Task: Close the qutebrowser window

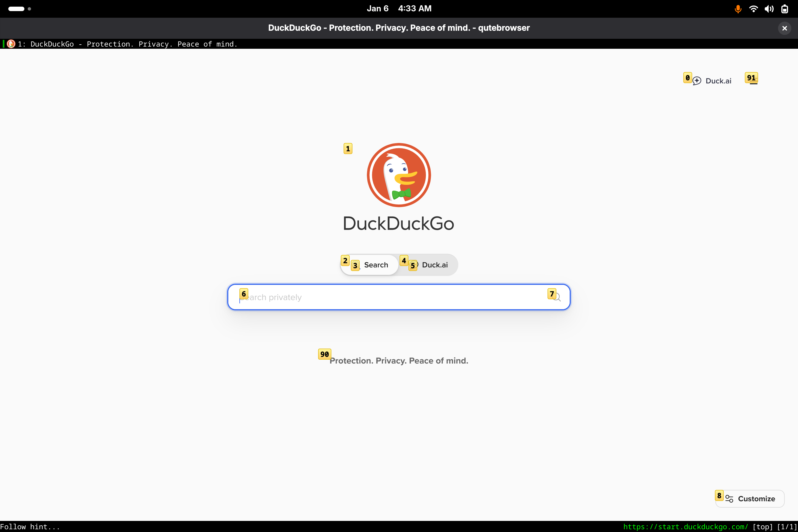Action: 784,28
